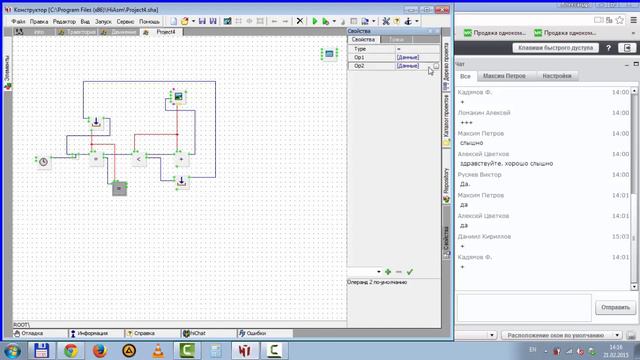Click the gray minus remove icon
The height and width of the screenshot is (360, 640).
pyautogui.click(x=399, y=272)
